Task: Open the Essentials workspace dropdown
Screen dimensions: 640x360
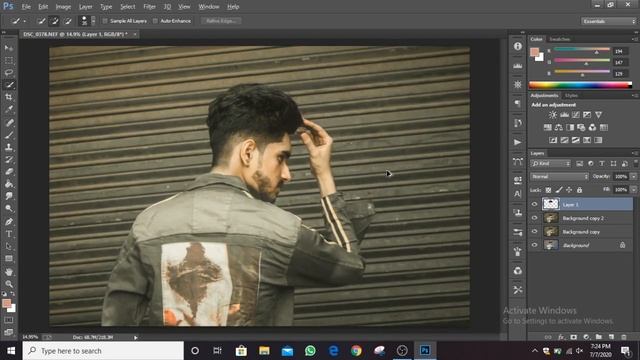Action: [608, 21]
